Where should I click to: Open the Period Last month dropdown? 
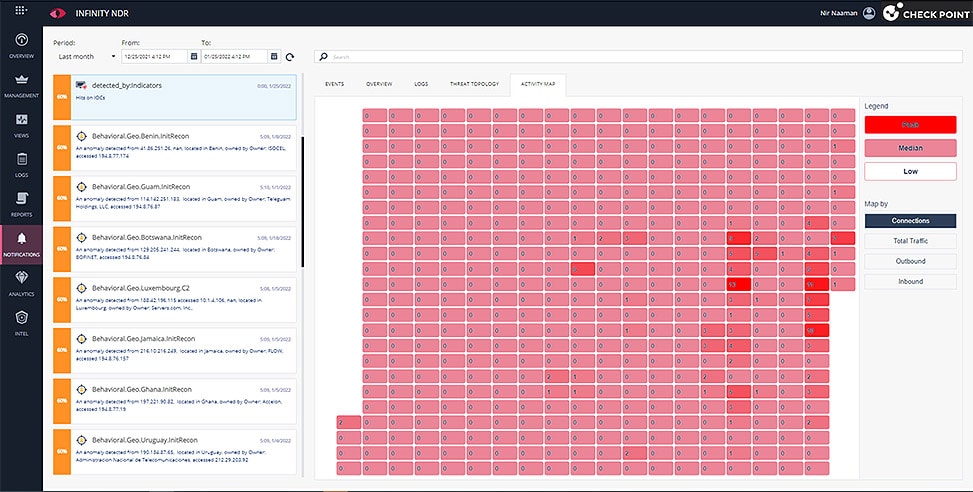click(86, 56)
